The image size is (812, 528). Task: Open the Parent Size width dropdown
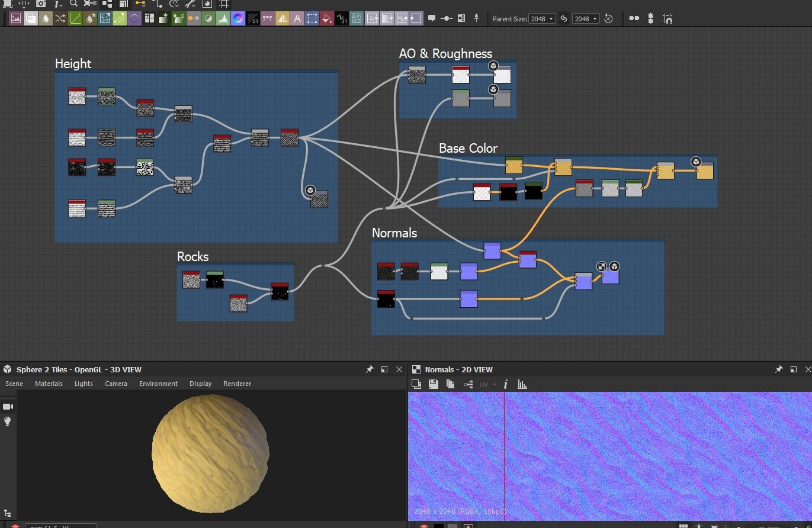pos(542,18)
